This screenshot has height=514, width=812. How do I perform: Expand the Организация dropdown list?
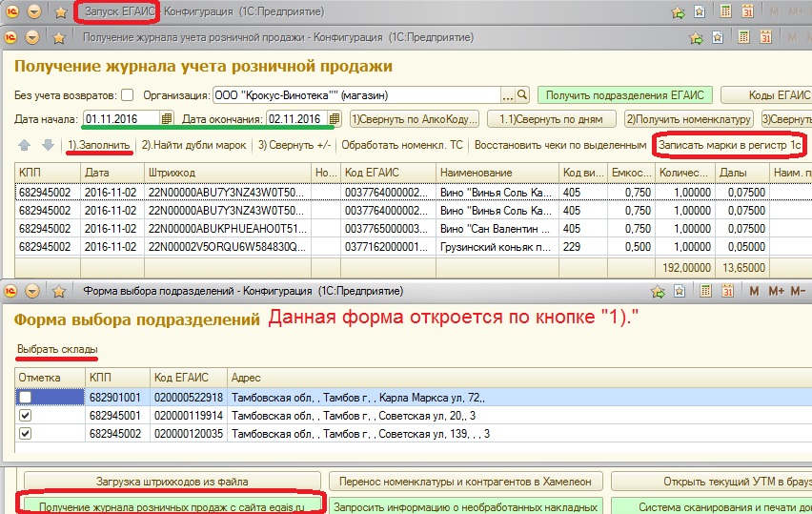pos(508,95)
